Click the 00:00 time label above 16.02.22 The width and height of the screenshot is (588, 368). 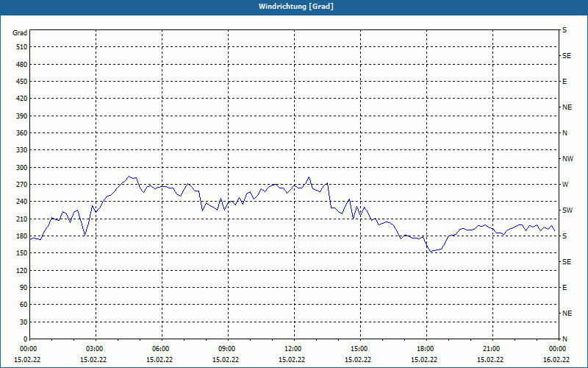pyautogui.click(x=557, y=349)
